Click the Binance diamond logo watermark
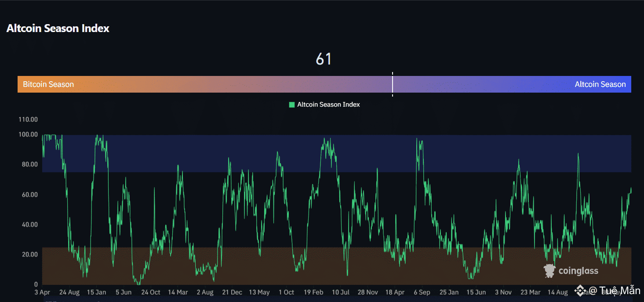644x302 pixels. (580, 291)
